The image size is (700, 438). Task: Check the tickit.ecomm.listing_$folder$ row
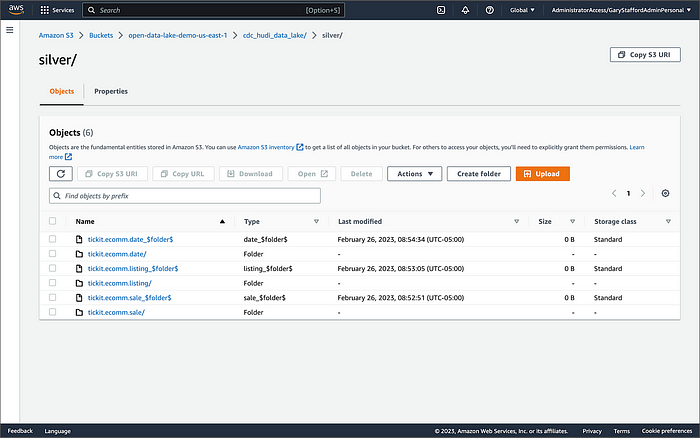(x=53, y=268)
